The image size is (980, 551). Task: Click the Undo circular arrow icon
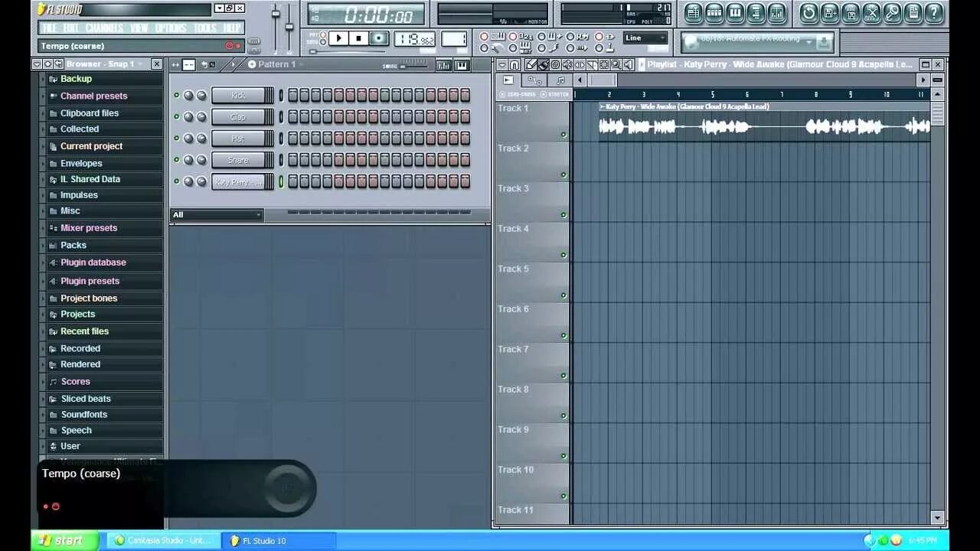point(809,12)
